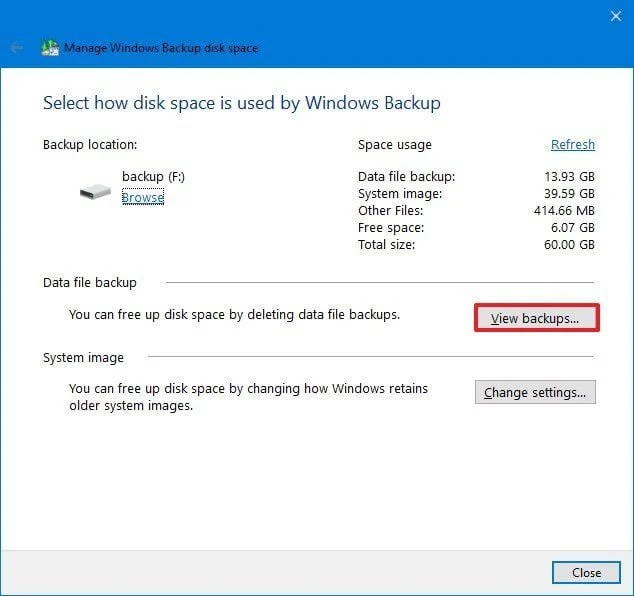The height and width of the screenshot is (596, 634).
Task: Refresh the space usage figures
Action: [573, 144]
